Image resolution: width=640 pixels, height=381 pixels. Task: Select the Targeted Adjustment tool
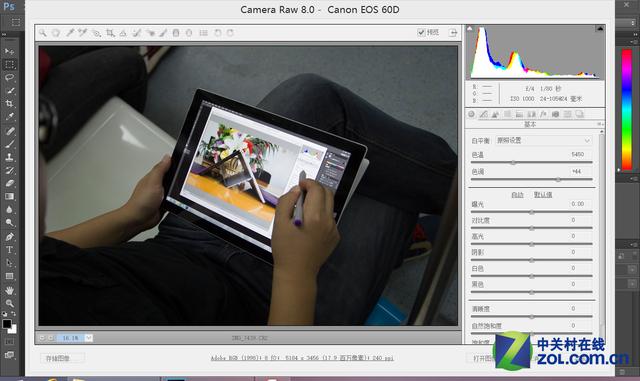96,33
